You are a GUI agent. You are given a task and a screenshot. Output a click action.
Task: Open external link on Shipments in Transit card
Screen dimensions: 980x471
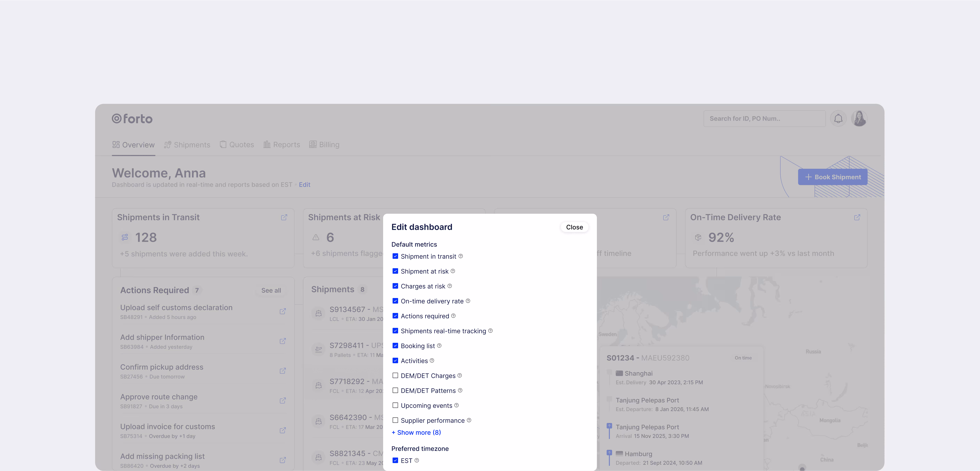[x=284, y=217]
